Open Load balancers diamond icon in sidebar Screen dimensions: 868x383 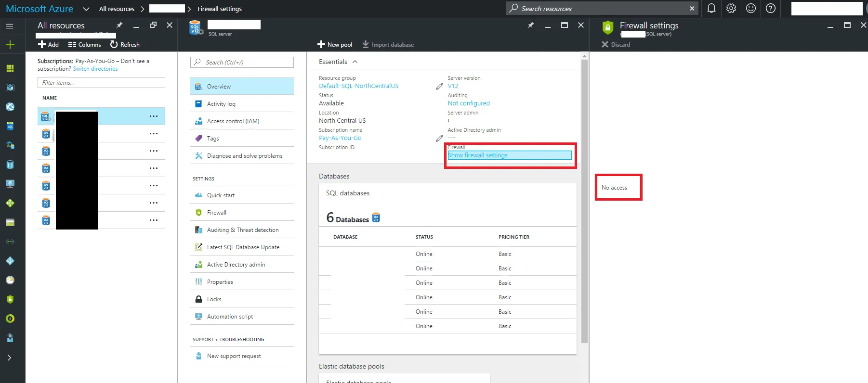pos(10,203)
